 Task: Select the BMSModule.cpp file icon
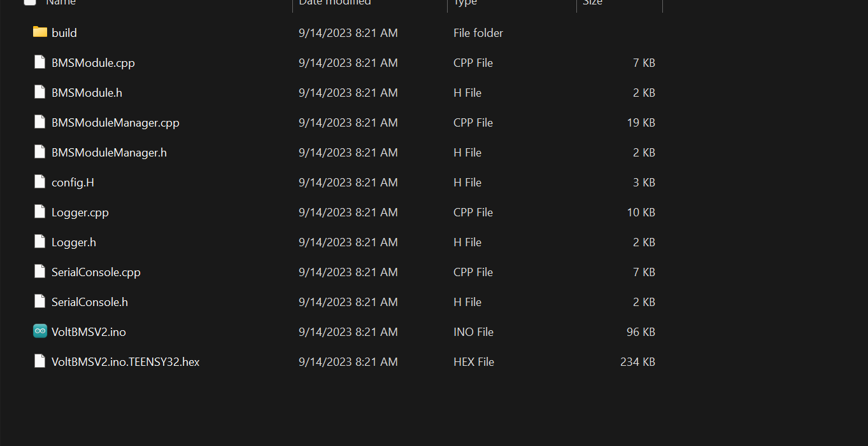pyautogui.click(x=40, y=62)
